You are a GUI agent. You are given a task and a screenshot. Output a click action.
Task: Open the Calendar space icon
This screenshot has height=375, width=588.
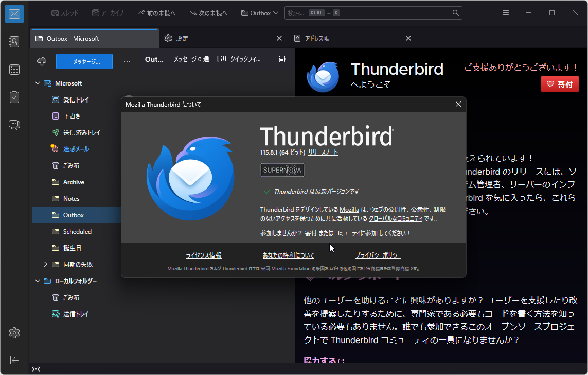point(14,69)
